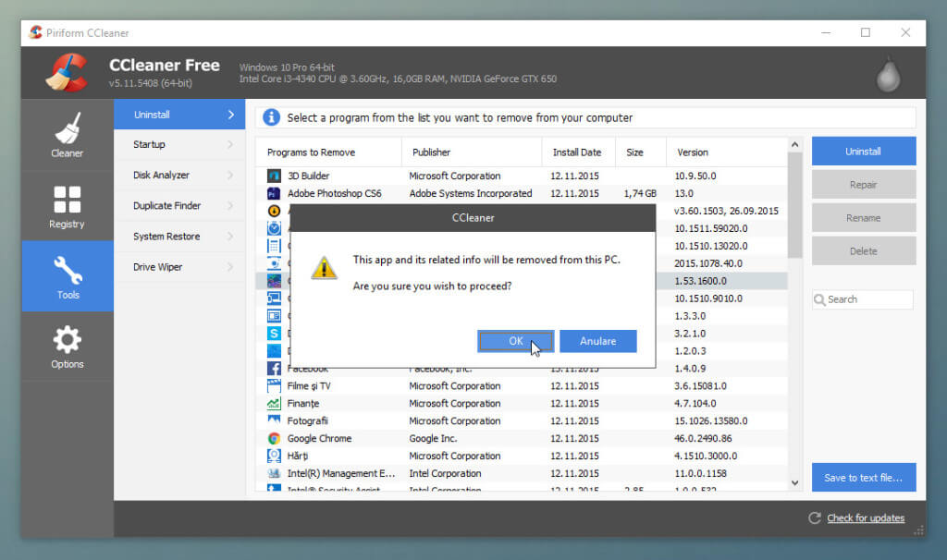Cancel the dialog with Anulare button
Image resolution: width=947 pixels, height=560 pixels.
point(597,341)
